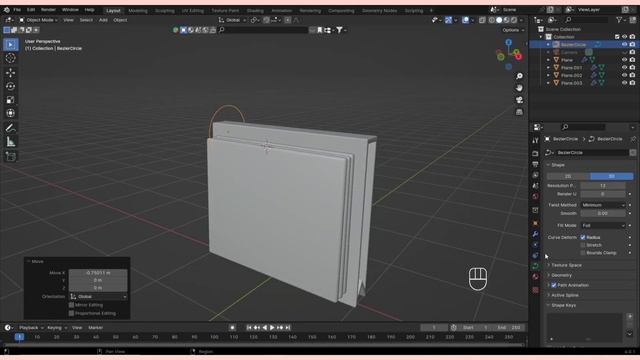Toggle the Path Animation checkbox
This screenshot has height=360, width=640.
(554, 285)
